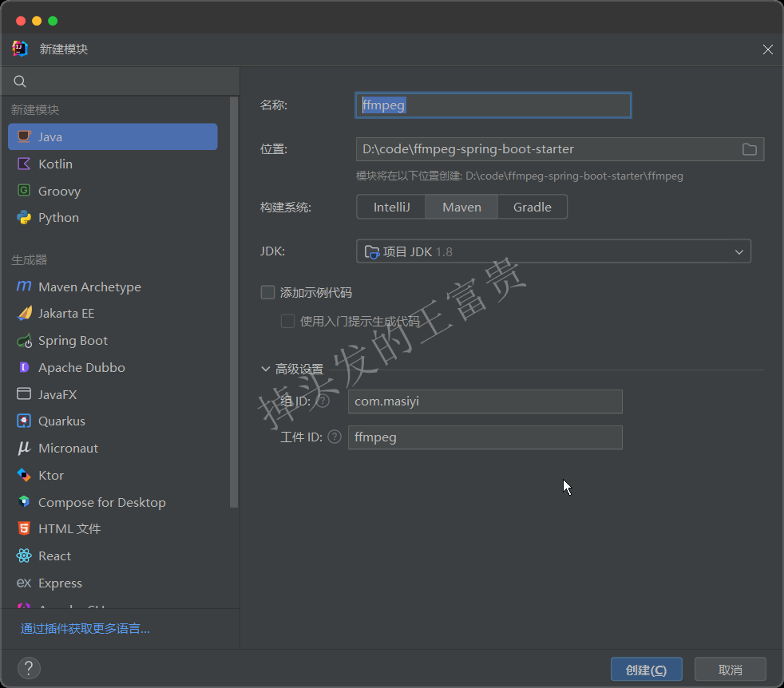Choose the Micronaut mu icon

point(24,448)
